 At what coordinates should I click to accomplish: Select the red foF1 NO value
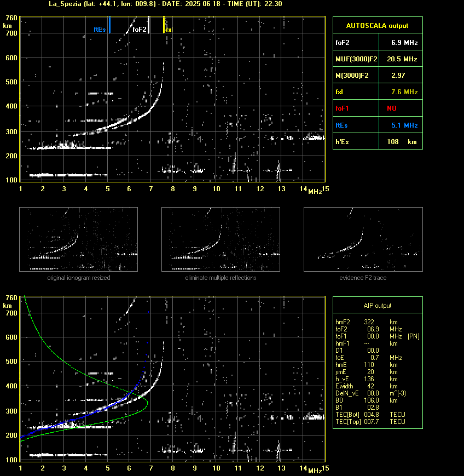[392, 108]
